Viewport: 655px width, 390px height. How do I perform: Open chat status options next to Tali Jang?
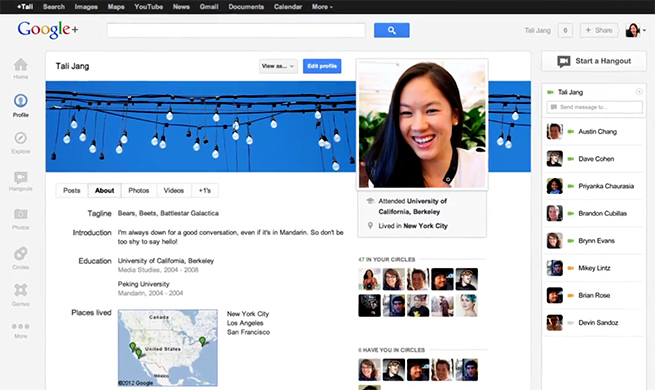point(639,92)
